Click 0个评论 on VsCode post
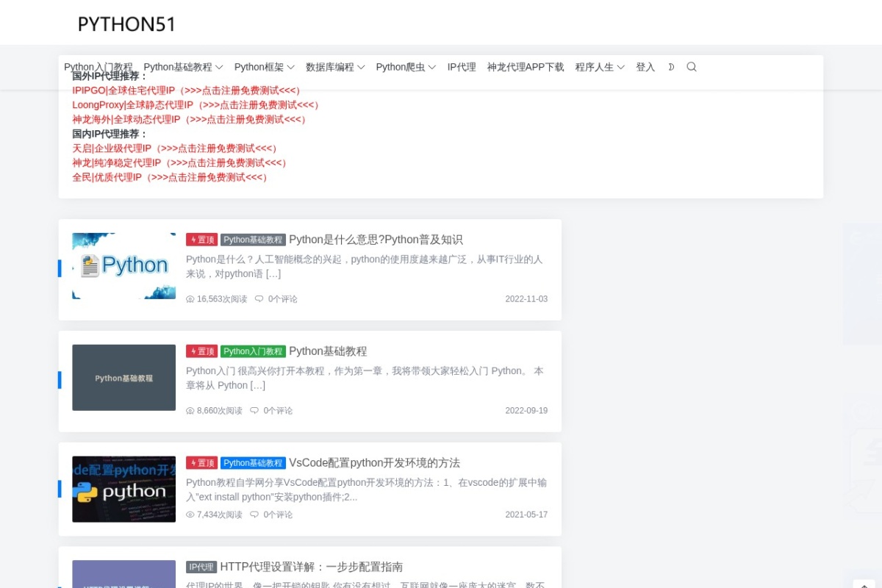Image resolution: width=882 pixels, height=588 pixels. (278, 515)
